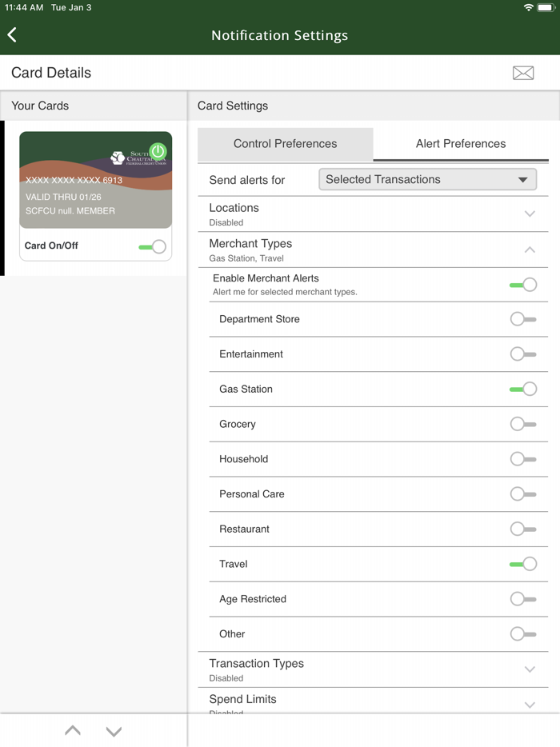
Task: Disable the Enable Merchant Alerts toggle
Action: coord(523,284)
